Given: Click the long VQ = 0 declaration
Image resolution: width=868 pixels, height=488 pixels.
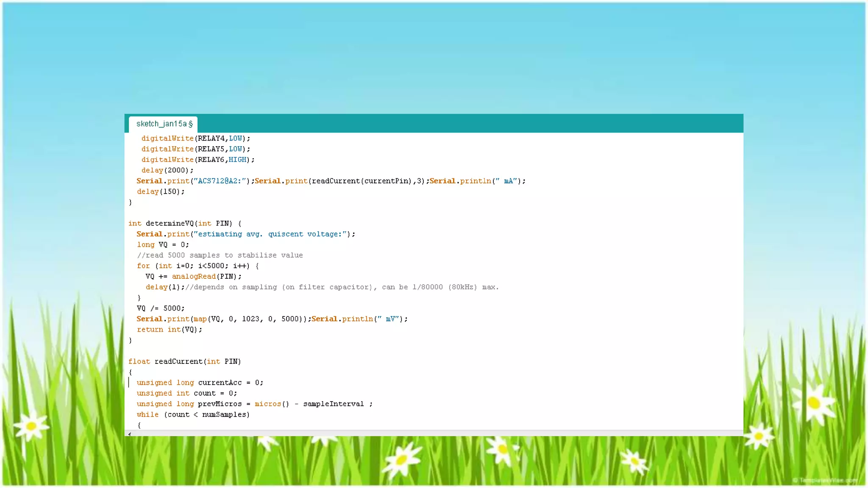Looking at the screenshot, I should point(163,244).
